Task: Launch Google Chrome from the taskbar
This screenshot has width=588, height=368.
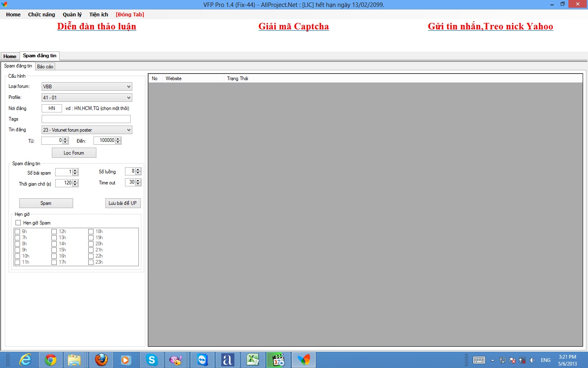Action: 51,360
